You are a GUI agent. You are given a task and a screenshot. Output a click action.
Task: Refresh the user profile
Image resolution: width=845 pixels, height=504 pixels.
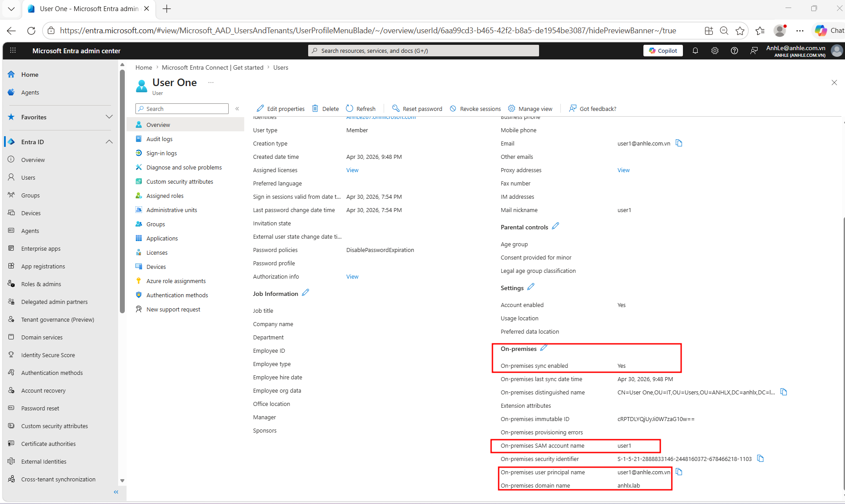coord(361,109)
